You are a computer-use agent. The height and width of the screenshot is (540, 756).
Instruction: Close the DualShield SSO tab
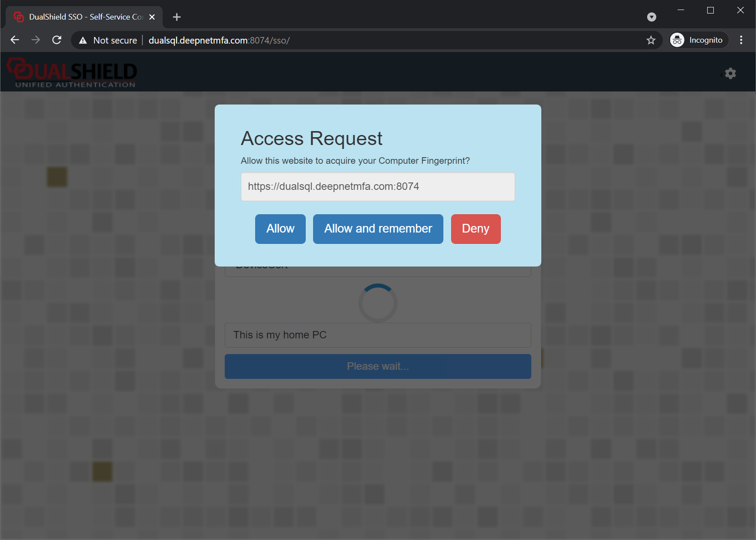(152, 17)
